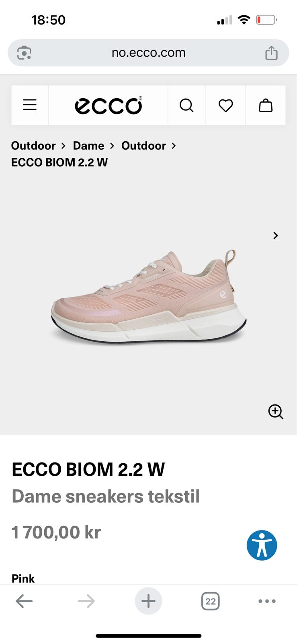Open second Outdoor breadcrumb after Dame

tap(143, 146)
